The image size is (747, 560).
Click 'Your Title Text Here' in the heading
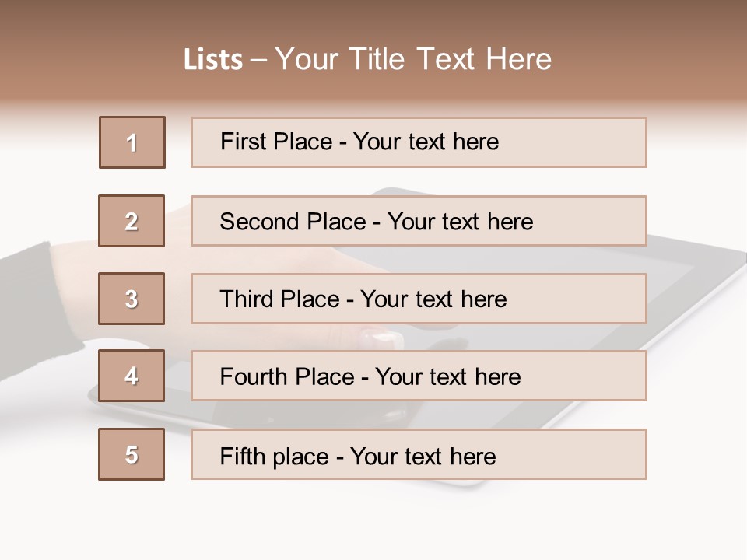click(413, 60)
